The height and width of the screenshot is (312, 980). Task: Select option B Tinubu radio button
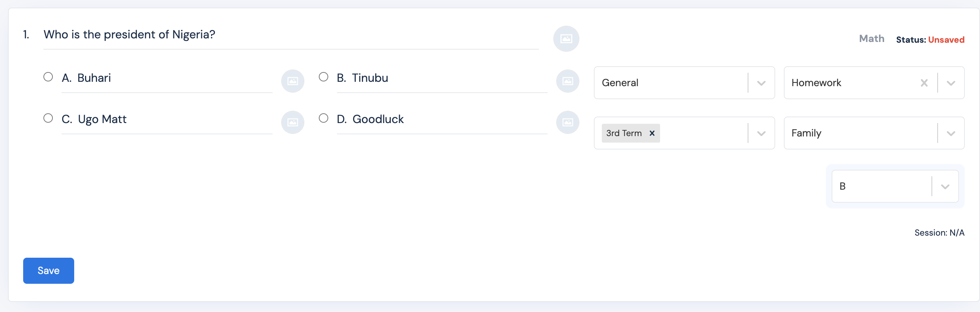click(324, 77)
